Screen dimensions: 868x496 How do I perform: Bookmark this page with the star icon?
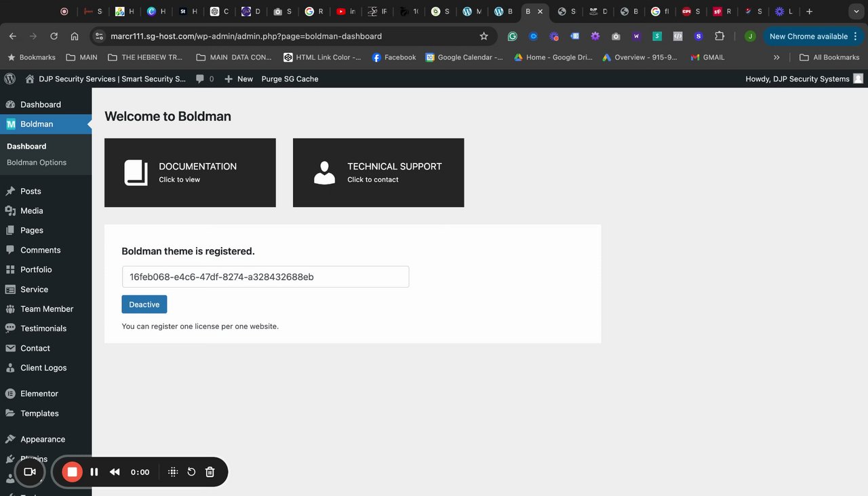pyautogui.click(x=484, y=36)
